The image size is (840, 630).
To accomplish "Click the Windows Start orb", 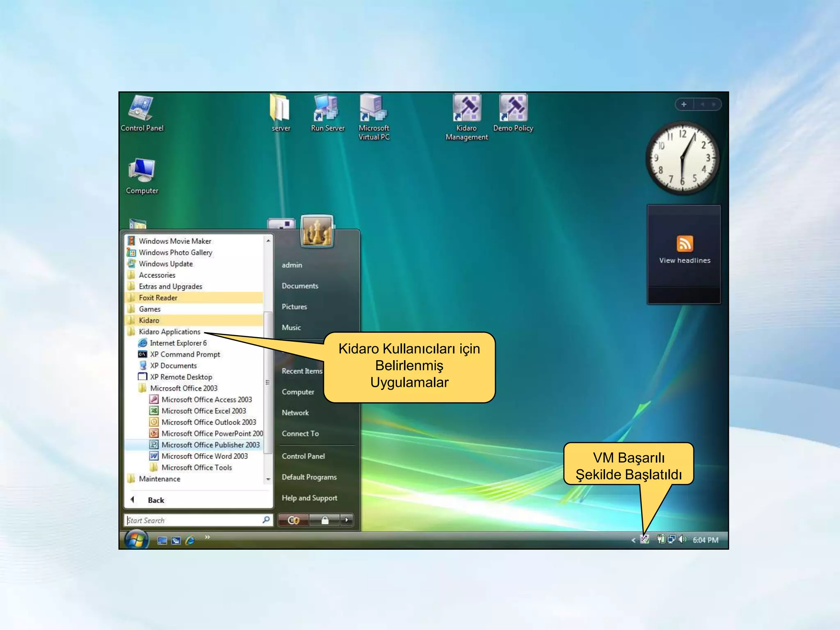I will pyautogui.click(x=137, y=539).
